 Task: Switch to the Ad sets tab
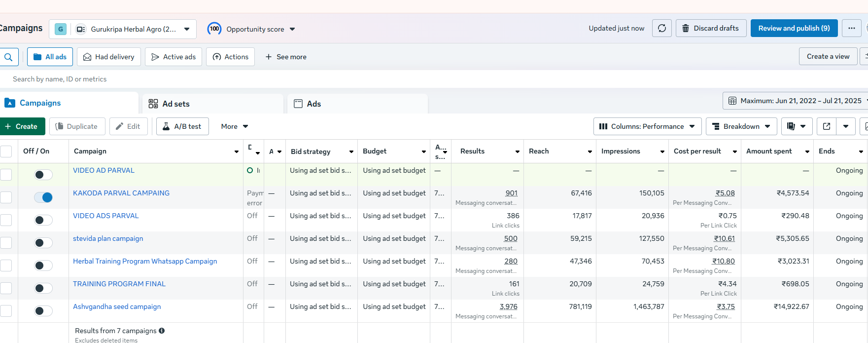click(175, 104)
